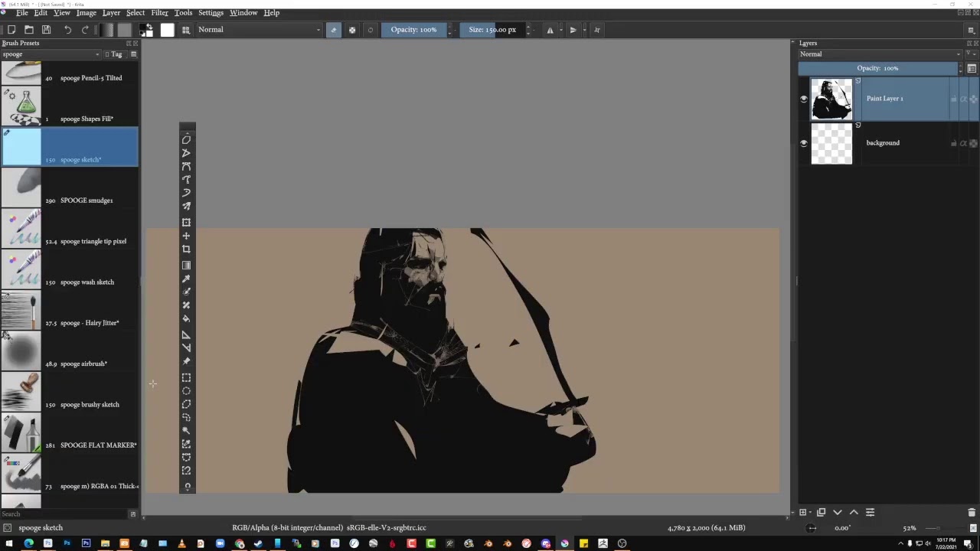Create a new document from toolbar

(11, 30)
